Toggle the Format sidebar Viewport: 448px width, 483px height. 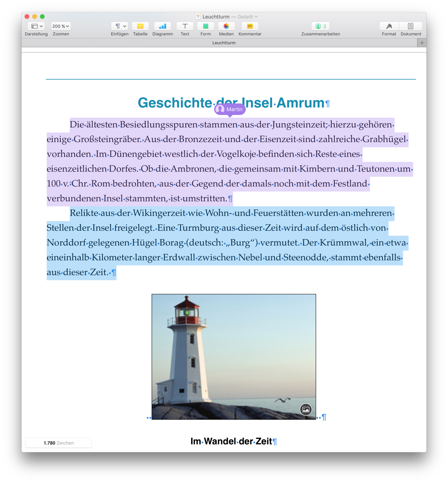[389, 26]
